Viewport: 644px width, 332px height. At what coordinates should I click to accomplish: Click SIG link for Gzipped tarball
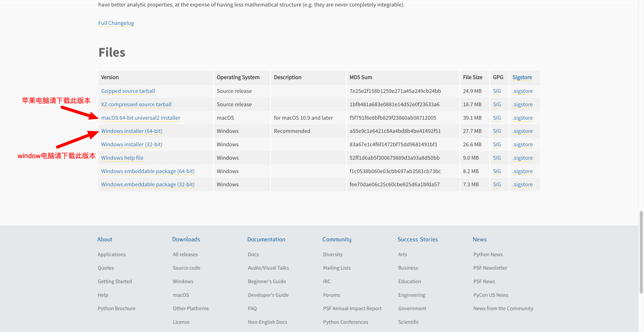click(x=497, y=91)
